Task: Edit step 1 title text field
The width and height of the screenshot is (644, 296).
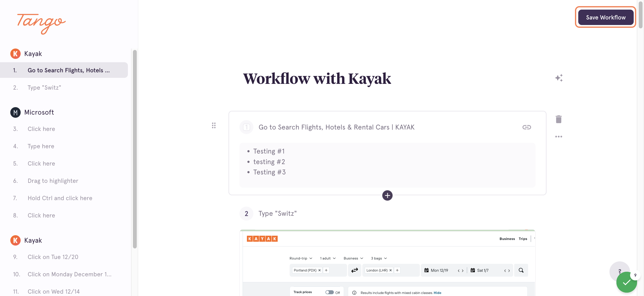Action: click(x=336, y=127)
